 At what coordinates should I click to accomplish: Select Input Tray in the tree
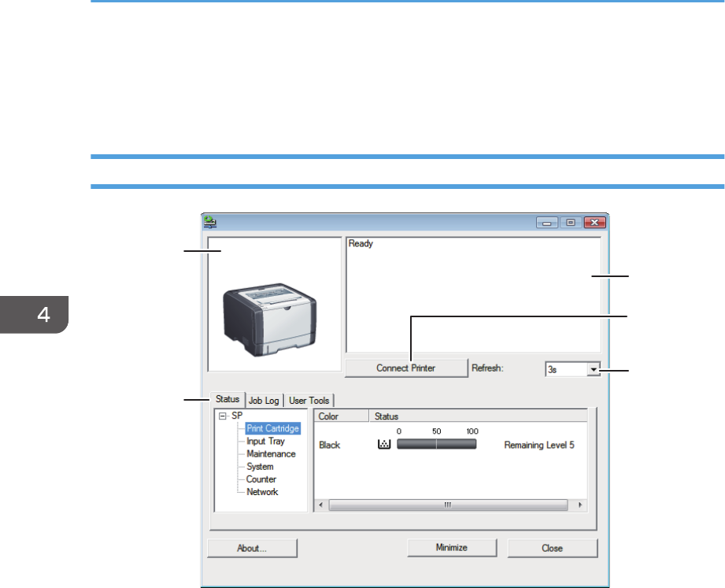265,442
